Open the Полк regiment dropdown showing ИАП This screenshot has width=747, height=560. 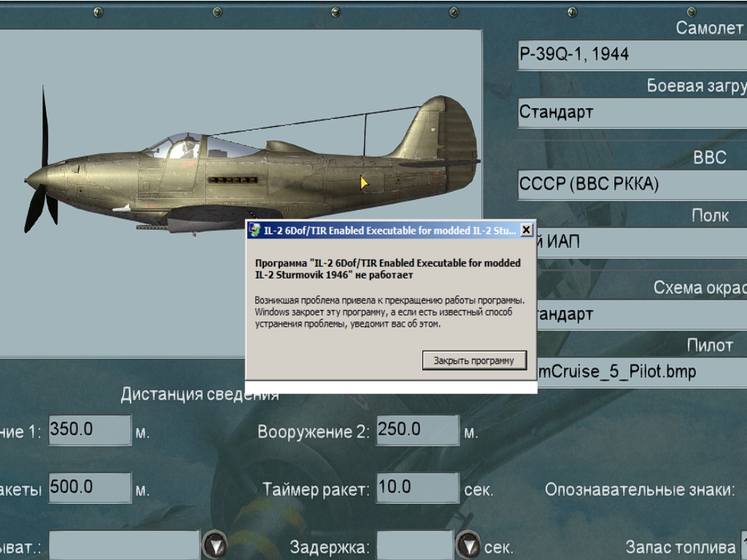642,242
